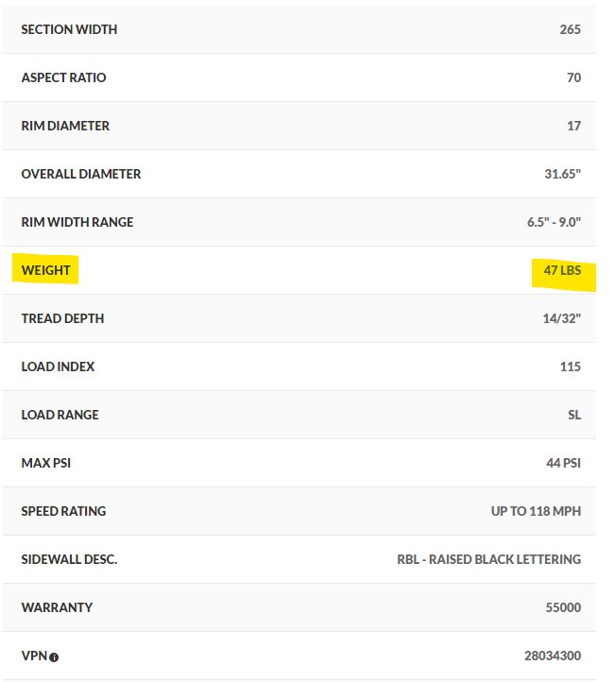Screen dimensions: 616x682
Task: Click the VPN info icon
Action: coord(54,657)
